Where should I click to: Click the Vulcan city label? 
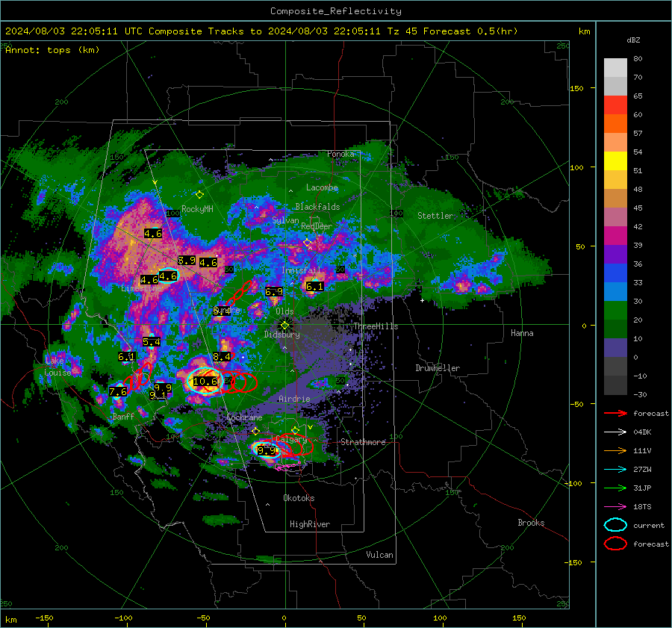[x=379, y=555]
